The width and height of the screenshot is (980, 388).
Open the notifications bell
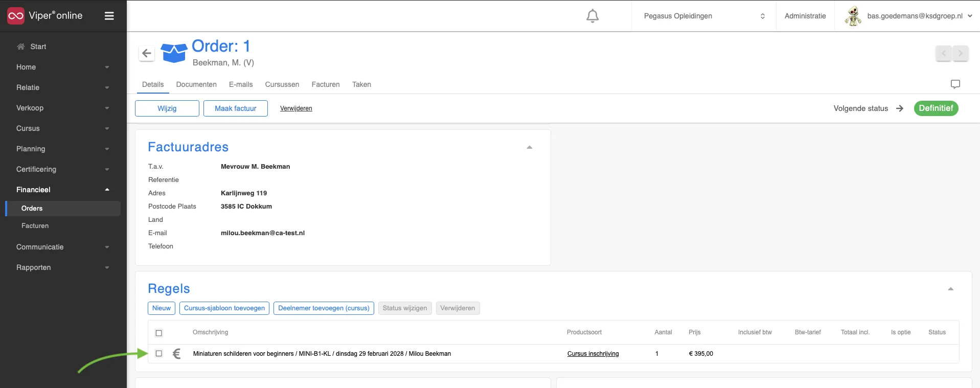click(592, 16)
